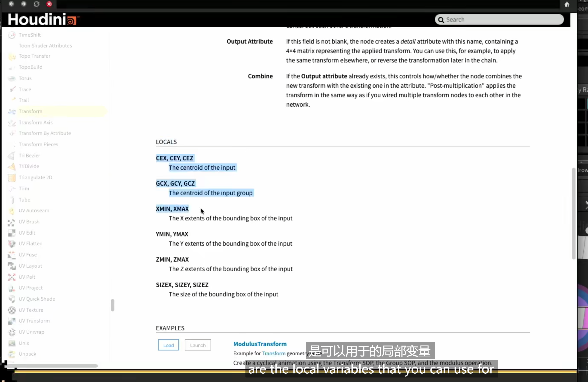Select UV Fuse node icon in sidebar
The image size is (588, 382).
12,255
